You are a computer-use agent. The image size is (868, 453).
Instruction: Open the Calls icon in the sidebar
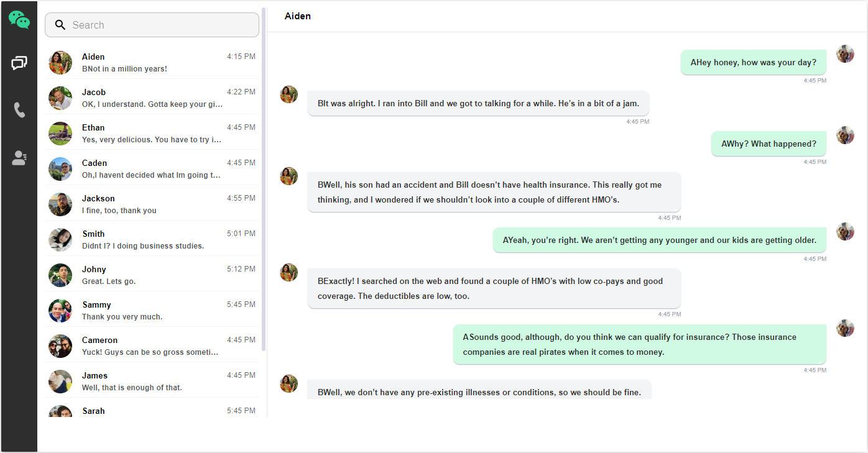(x=19, y=110)
